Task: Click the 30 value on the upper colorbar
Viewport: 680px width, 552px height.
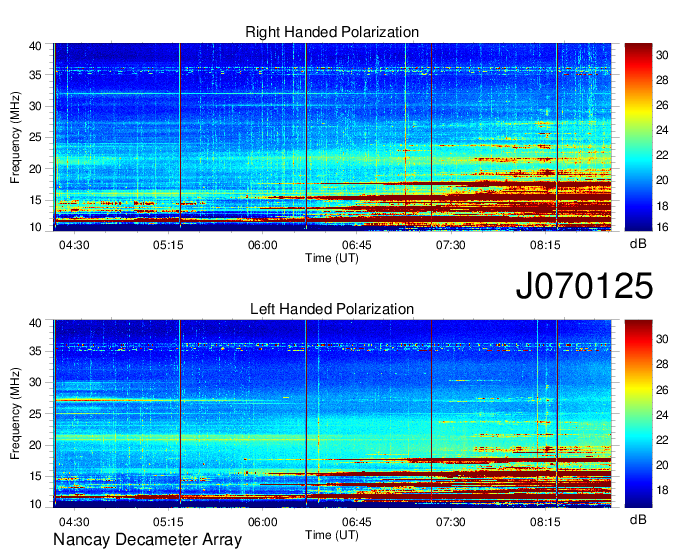Action: 662,55
